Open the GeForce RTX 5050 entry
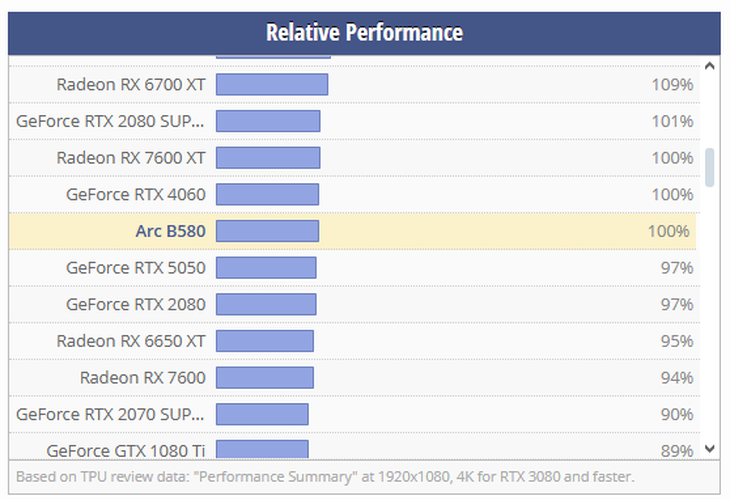The width and height of the screenshot is (730, 500). [135, 268]
